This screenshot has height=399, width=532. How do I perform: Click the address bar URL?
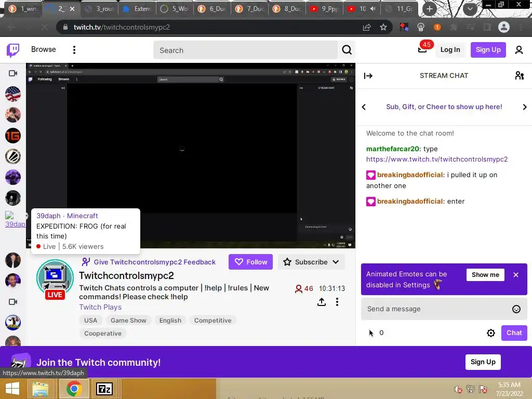click(122, 27)
